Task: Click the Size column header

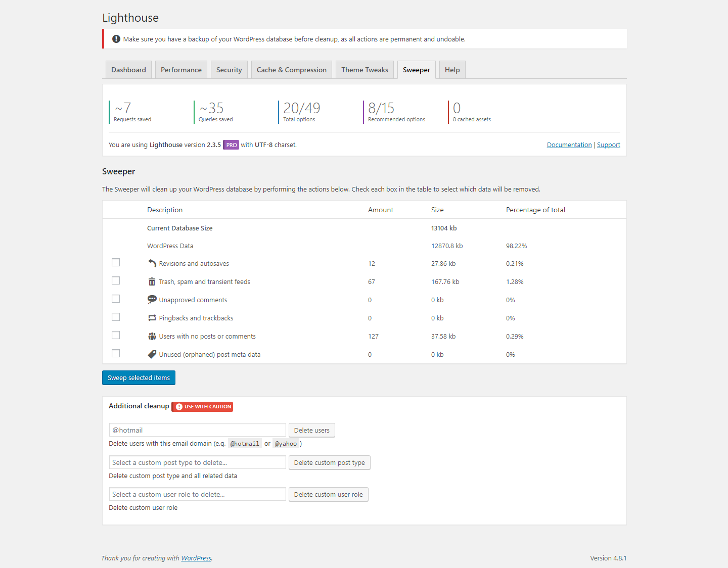Action: [437, 210]
